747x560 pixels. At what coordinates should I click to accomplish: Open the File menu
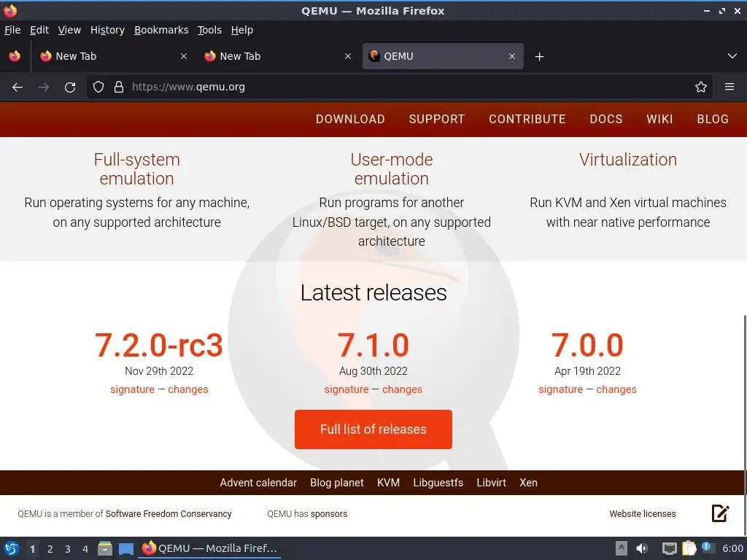[x=12, y=30]
